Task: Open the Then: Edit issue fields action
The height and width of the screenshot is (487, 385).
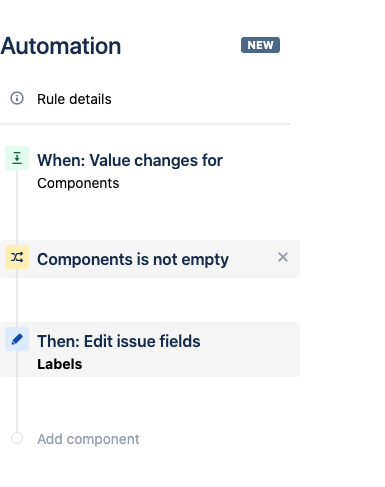Action: [x=119, y=341]
